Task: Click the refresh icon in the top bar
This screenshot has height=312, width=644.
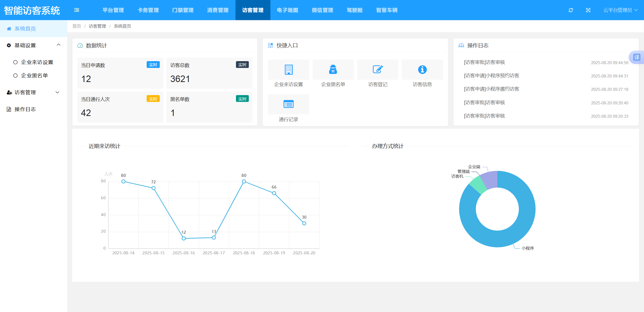Action: (571, 10)
